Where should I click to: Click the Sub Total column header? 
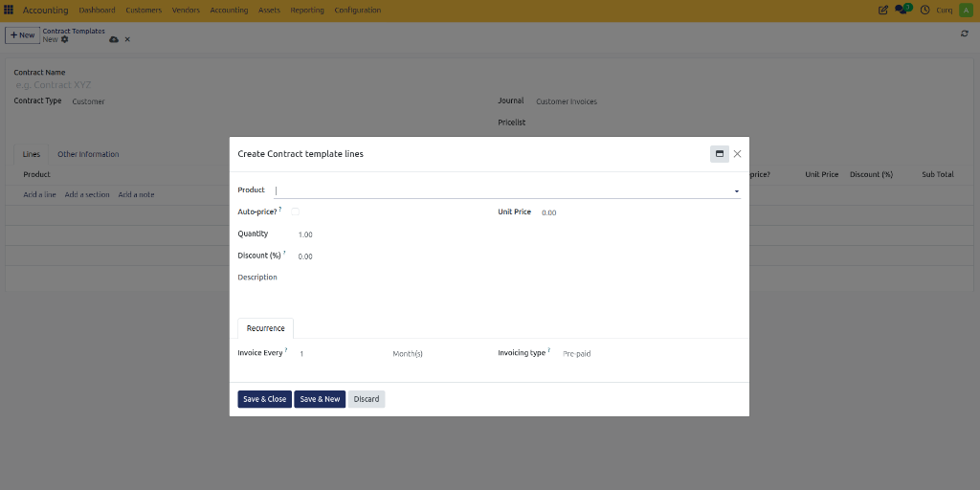[x=938, y=174]
